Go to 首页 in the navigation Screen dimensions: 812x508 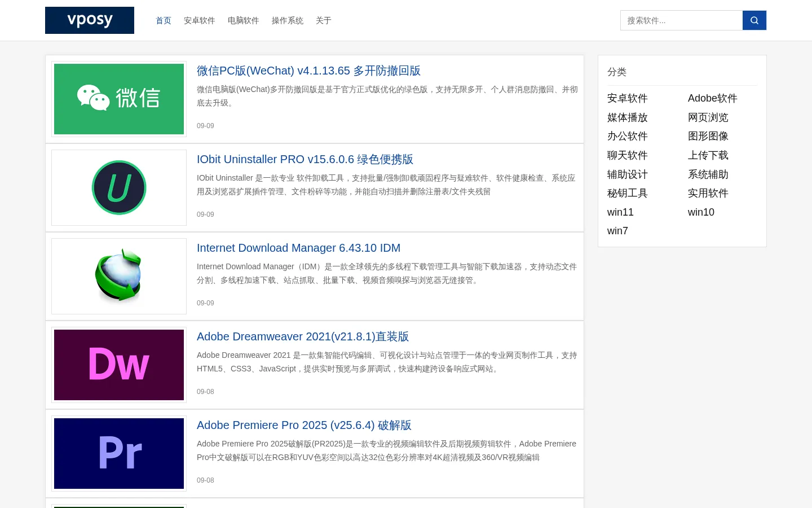pos(164,20)
